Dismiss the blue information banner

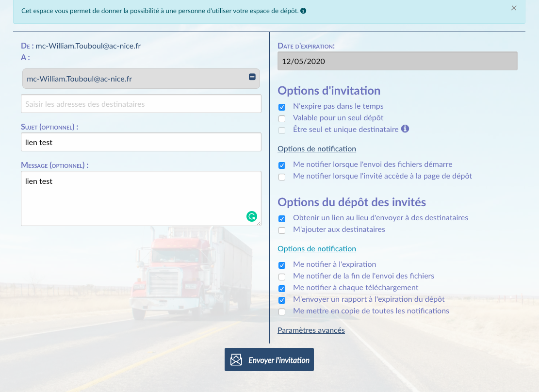tap(514, 8)
